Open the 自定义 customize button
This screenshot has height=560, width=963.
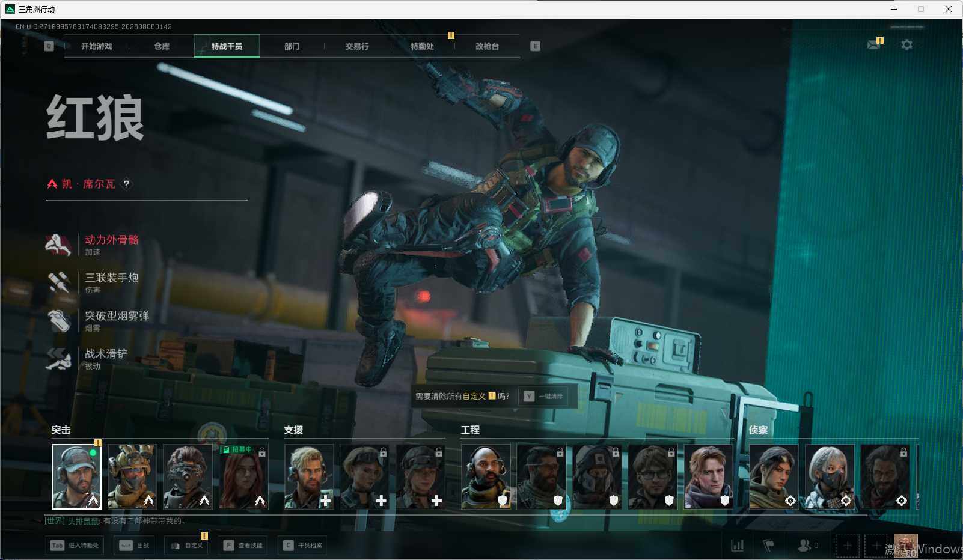(x=186, y=546)
